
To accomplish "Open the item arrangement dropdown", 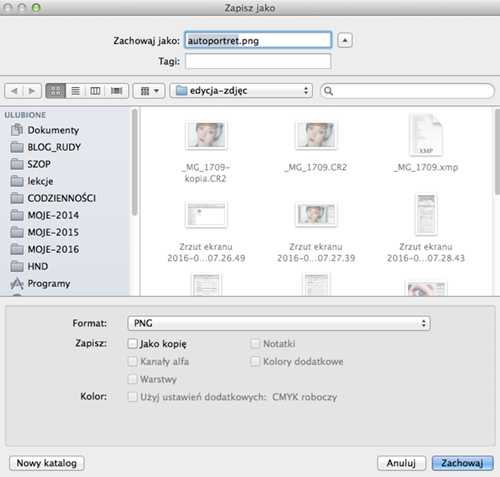I will pyautogui.click(x=149, y=91).
